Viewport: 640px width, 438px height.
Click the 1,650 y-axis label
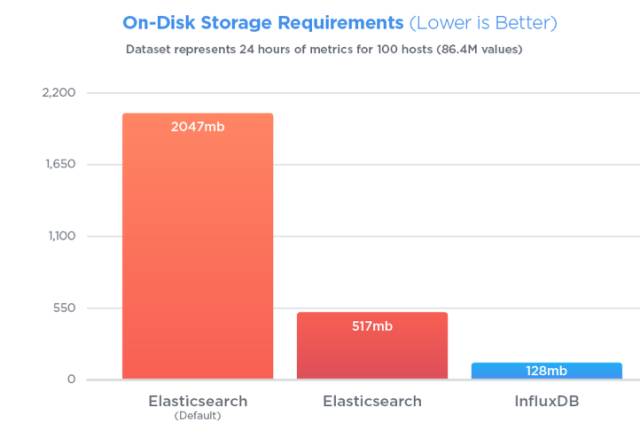pyautogui.click(x=60, y=164)
